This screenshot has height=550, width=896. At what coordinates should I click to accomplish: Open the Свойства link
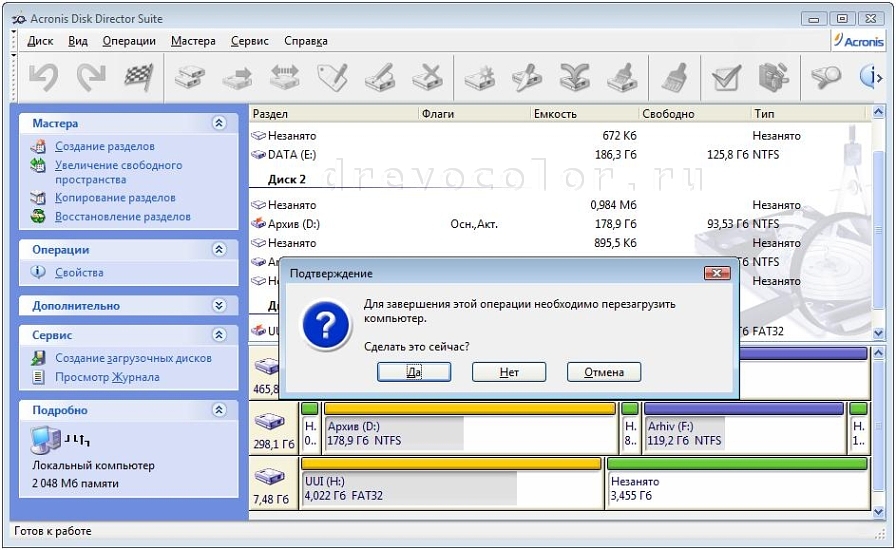click(79, 273)
